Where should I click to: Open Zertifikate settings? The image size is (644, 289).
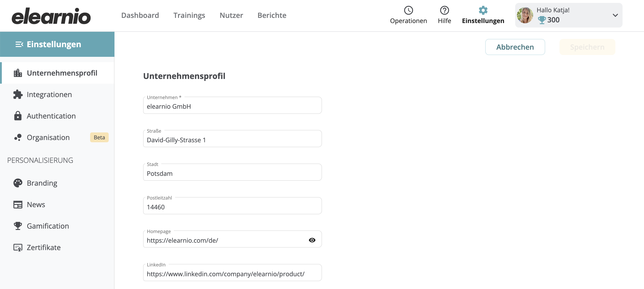57,247
